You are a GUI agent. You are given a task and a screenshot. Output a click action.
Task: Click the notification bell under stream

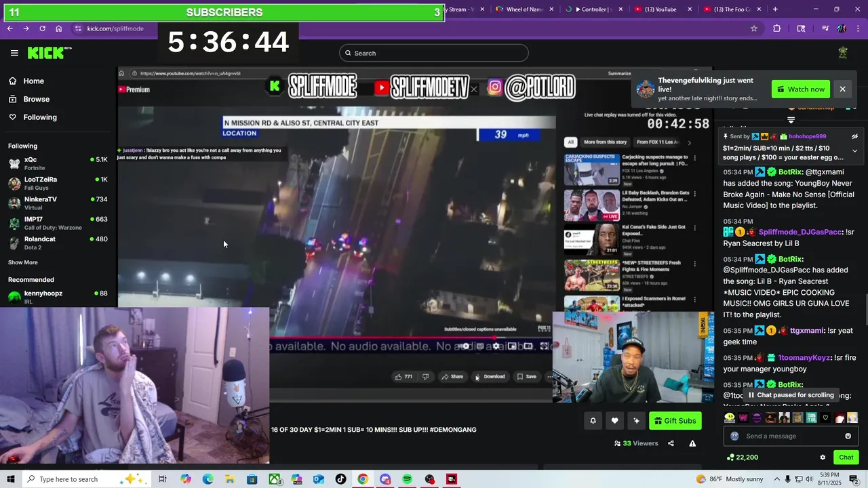593,421
